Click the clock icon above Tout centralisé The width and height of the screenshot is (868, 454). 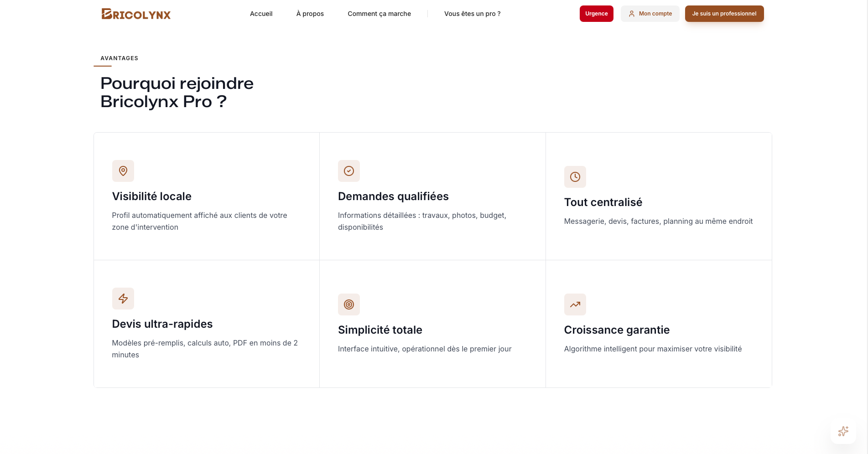pyautogui.click(x=575, y=177)
